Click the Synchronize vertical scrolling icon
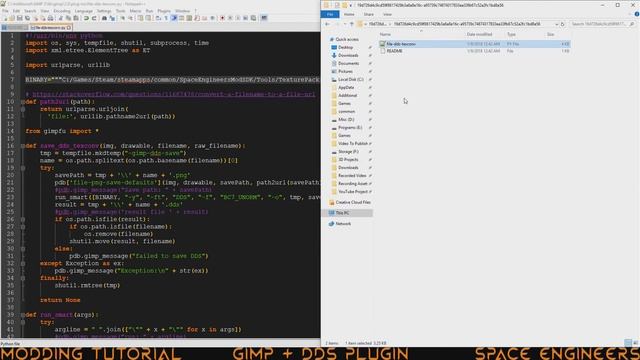 [140, 18]
